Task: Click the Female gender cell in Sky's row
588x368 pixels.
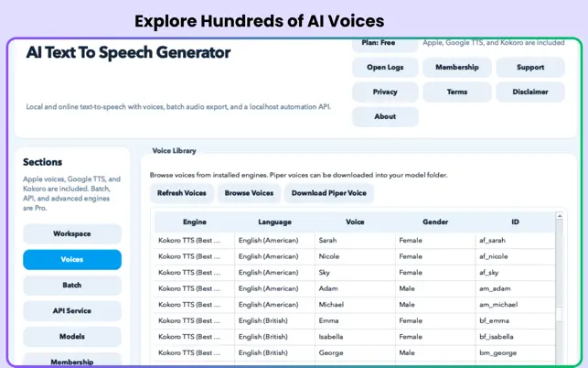Action: point(435,273)
